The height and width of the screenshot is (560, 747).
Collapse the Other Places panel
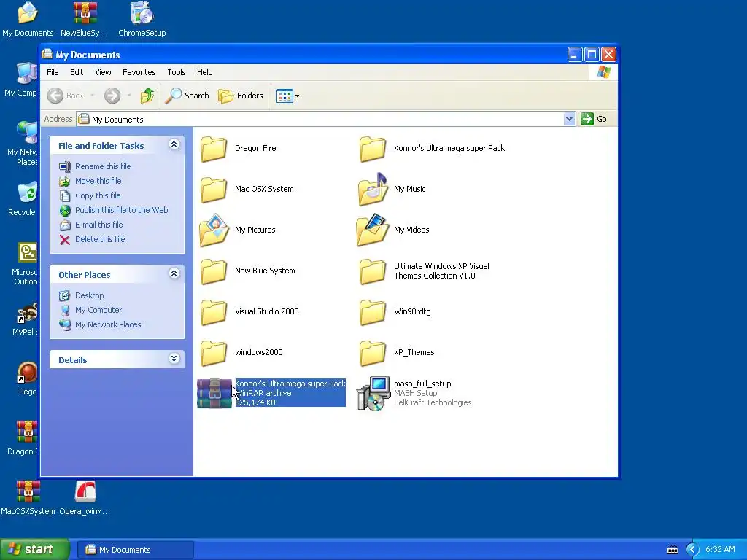coord(174,273)
